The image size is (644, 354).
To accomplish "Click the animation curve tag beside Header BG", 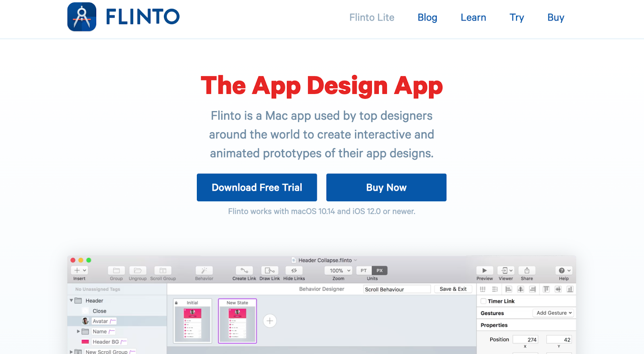I will pos(124,342).
